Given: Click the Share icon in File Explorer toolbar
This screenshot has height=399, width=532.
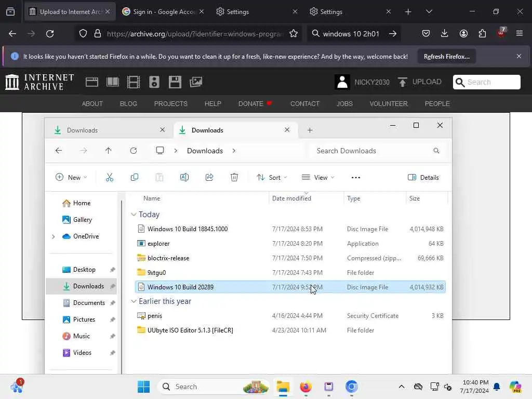Looking at the screenshot, I should pos(209,178).
